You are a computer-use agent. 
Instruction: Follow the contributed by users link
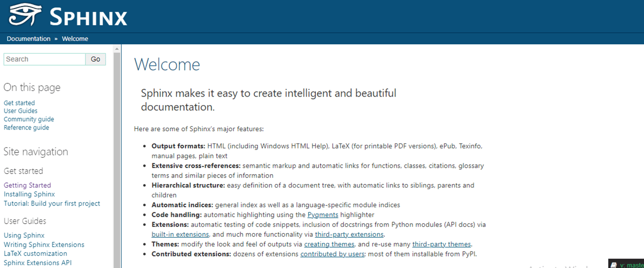point(332,254)
